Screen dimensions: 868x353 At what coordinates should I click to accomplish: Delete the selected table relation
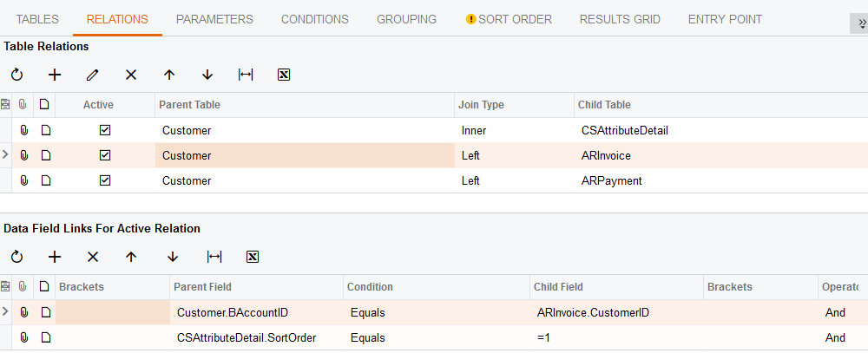coord(131,75)
